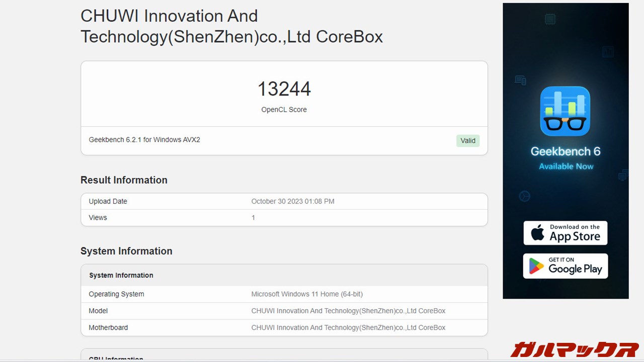Open the Download on the App Store link

(x=565, y=232)
